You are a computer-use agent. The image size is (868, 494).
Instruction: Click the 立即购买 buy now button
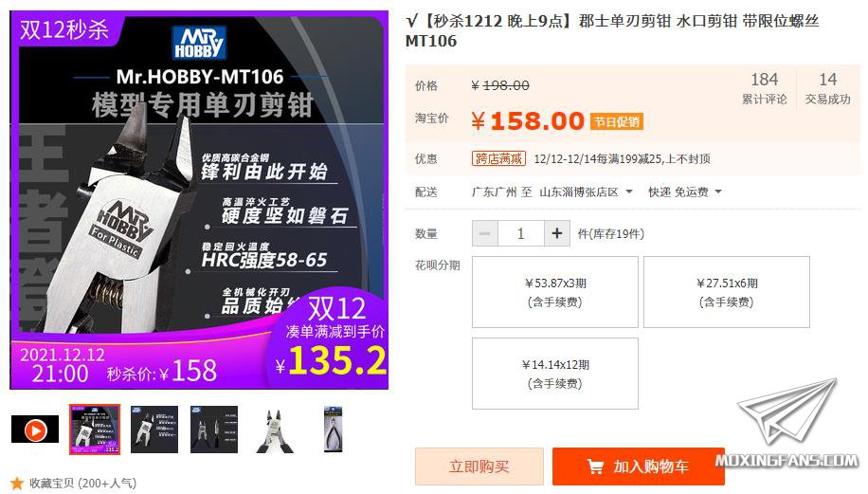pos(479,467)
